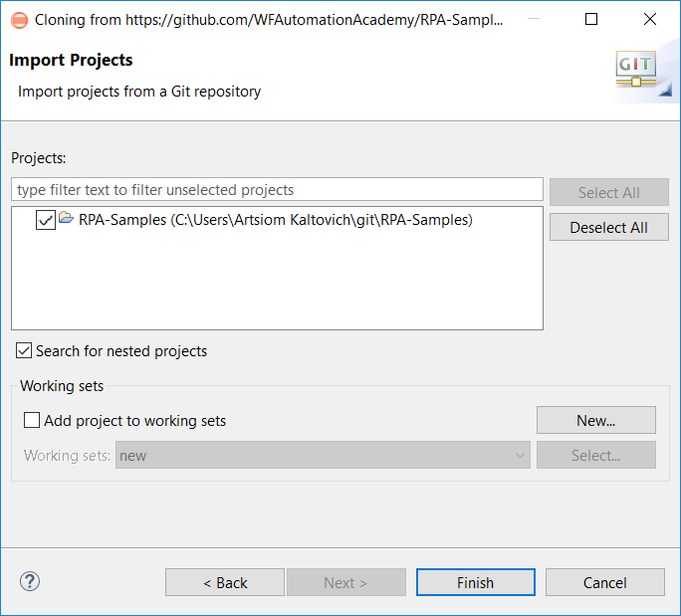The image size is (681, 616).
Task: Open the Working sets combo box
Action: [323, 455]
